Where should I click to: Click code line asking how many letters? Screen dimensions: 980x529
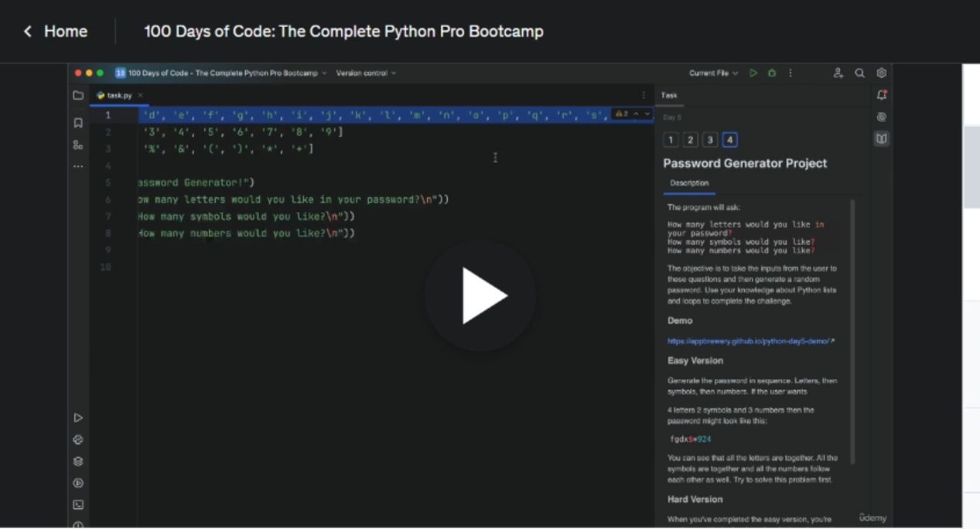click(x=293, y=200)
